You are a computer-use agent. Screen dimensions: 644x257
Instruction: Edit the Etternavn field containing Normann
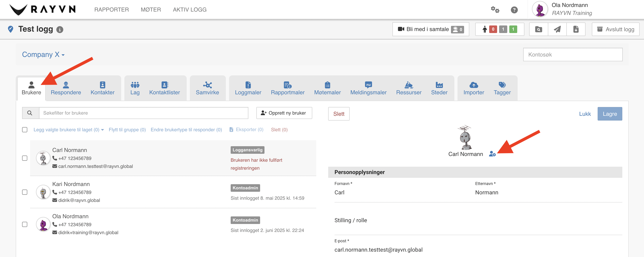click(x=548, y=192)
